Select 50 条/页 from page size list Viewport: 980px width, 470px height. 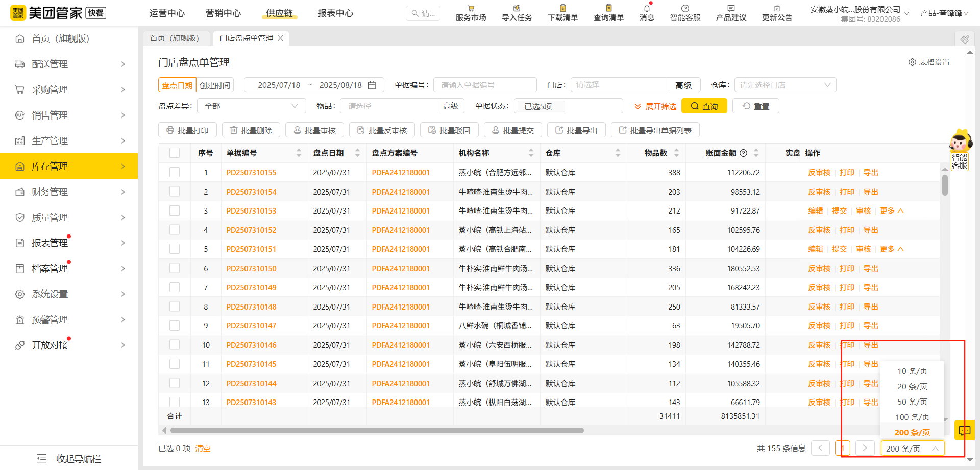(912, 402)
